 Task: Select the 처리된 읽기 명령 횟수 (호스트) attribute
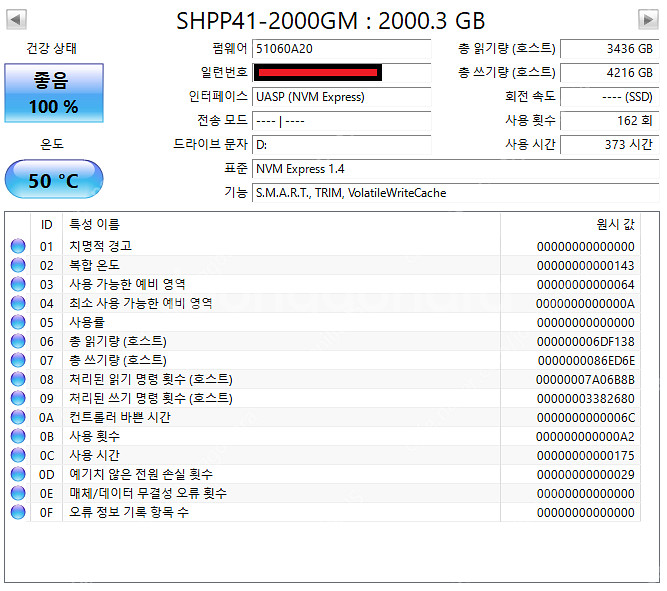(151, 379)
